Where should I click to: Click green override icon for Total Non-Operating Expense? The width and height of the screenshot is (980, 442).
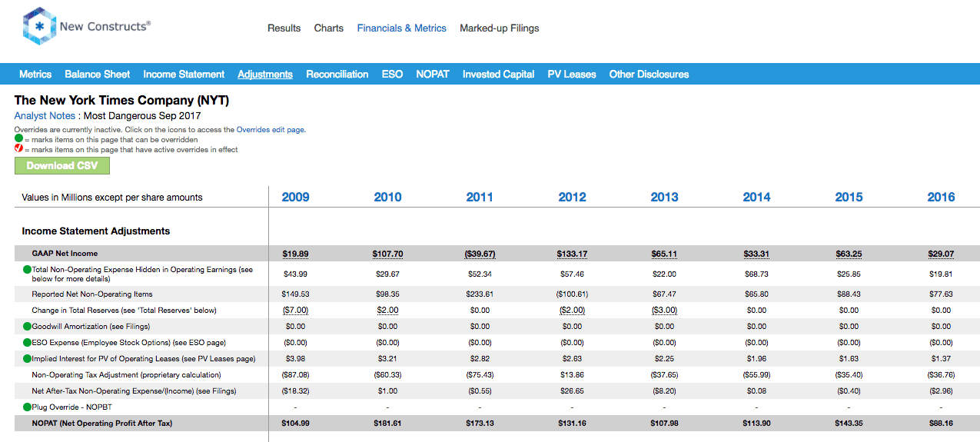(x=27, y=270)
